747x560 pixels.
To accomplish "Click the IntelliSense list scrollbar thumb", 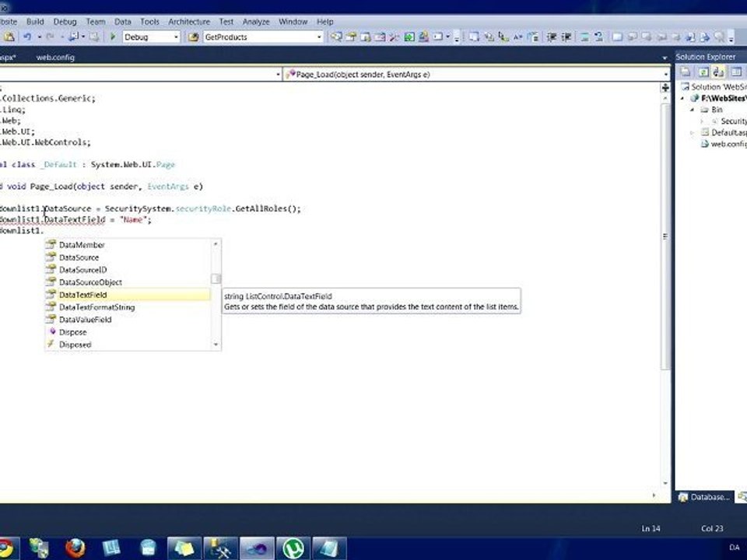I will [x=216, y=278].
